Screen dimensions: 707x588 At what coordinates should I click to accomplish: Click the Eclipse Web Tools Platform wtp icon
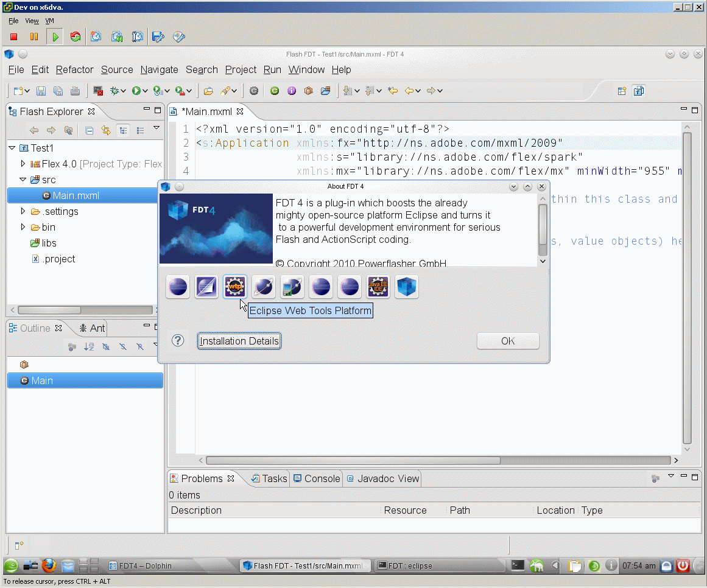coord(235,287)
